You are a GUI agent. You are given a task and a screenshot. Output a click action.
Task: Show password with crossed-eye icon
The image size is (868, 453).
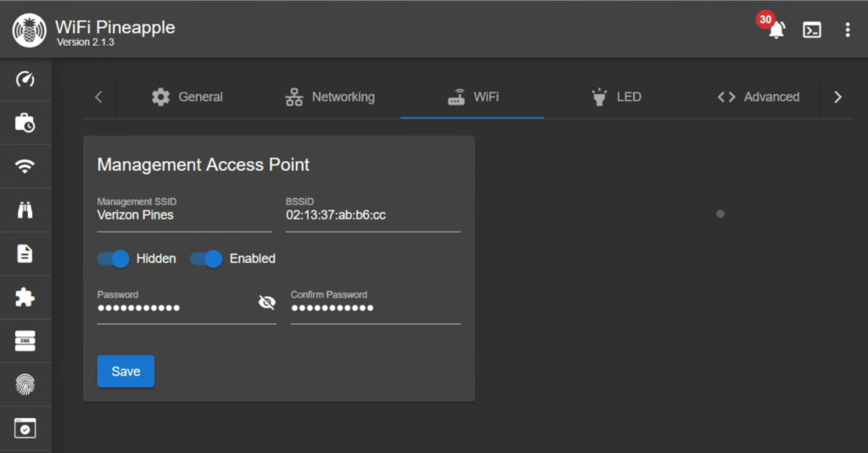point(267,302)
